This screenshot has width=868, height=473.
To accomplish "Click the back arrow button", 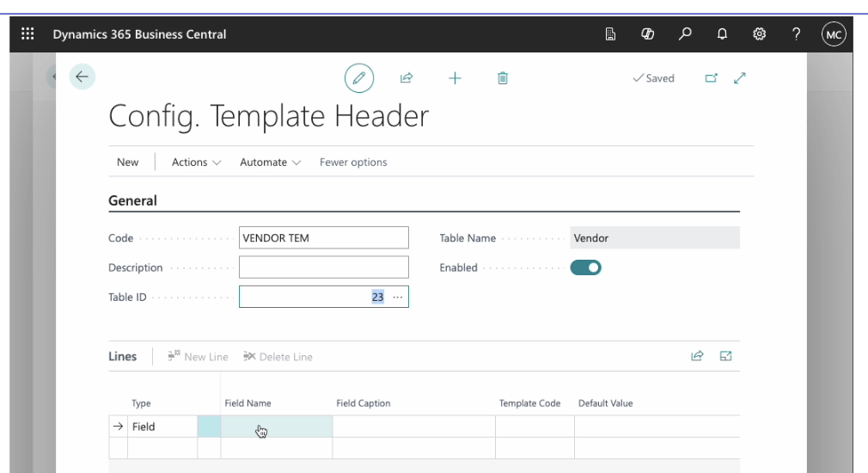I will (82, 77).
